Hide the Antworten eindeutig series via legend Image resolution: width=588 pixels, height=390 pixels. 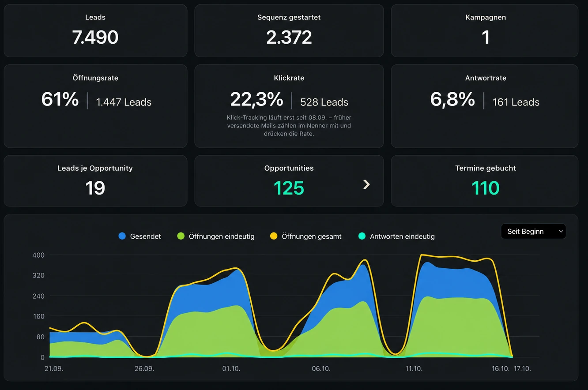(396, 236)
